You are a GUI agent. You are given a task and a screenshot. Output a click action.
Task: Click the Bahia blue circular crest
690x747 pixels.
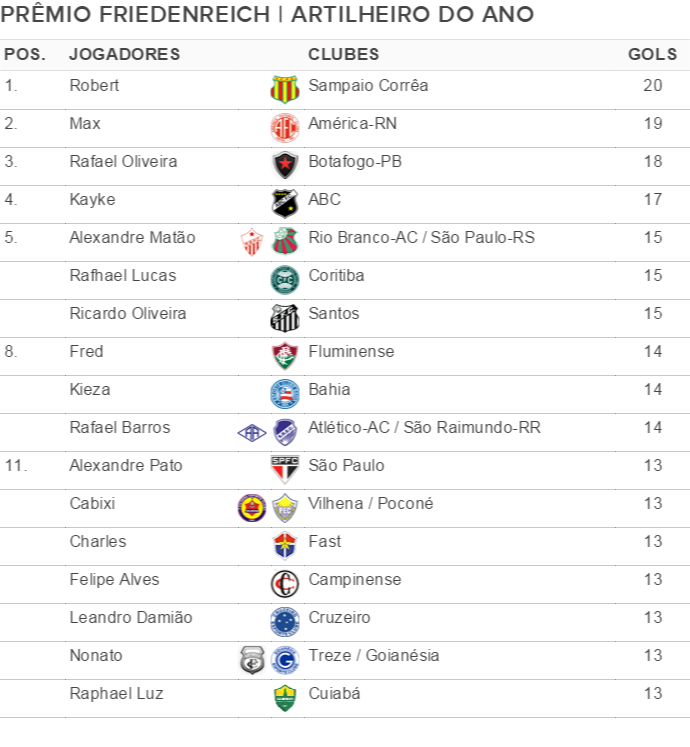(x=285, y=394)
